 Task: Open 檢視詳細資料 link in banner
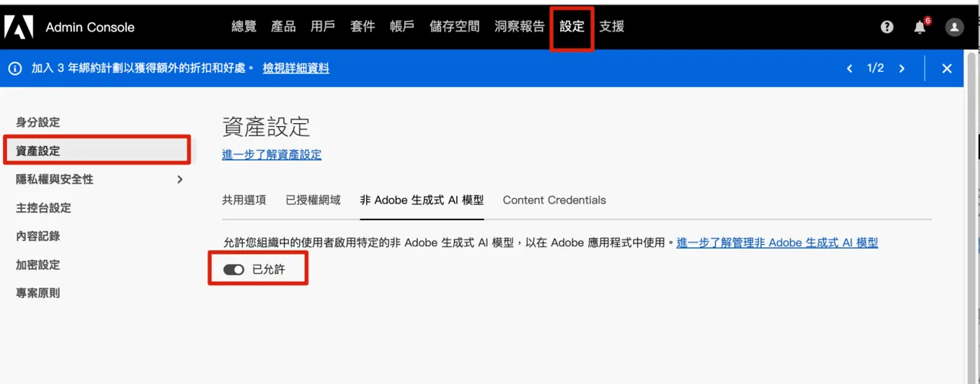click(296, 68)
